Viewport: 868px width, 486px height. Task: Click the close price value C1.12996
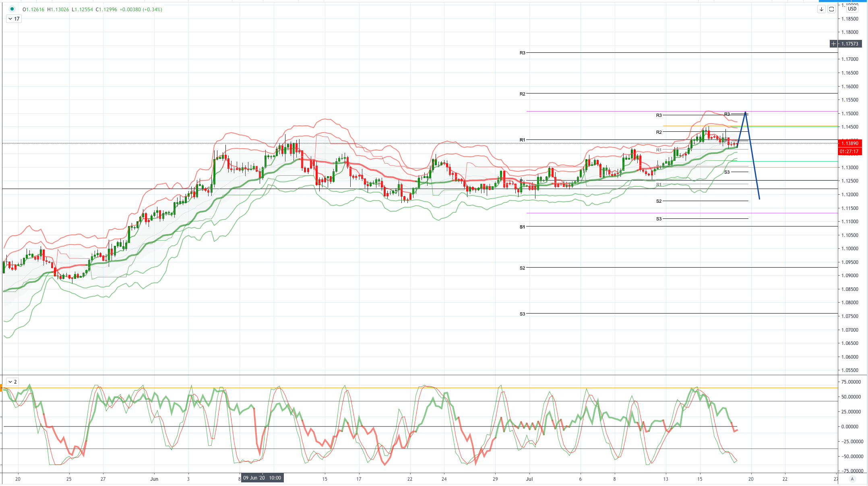coord(106,9)
